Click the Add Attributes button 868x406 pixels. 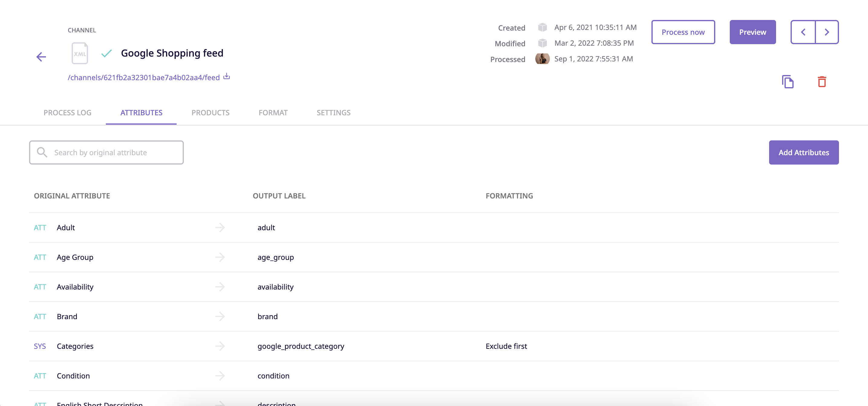click(804, 152)
